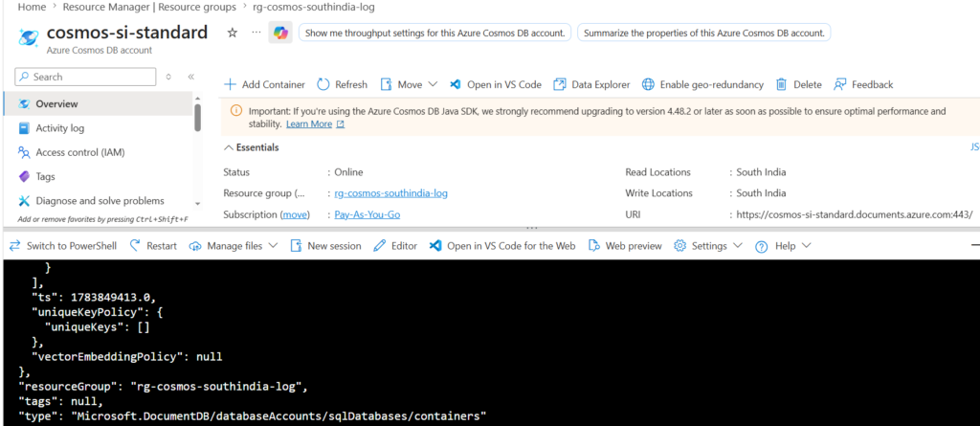Open the Settings dropdown arrow in Cloud Shell

point(738,246)
